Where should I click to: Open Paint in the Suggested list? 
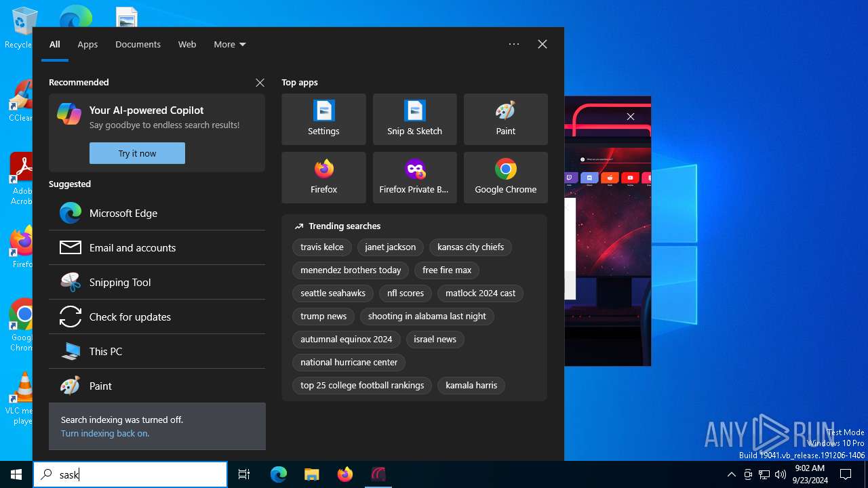click(157, 386)
